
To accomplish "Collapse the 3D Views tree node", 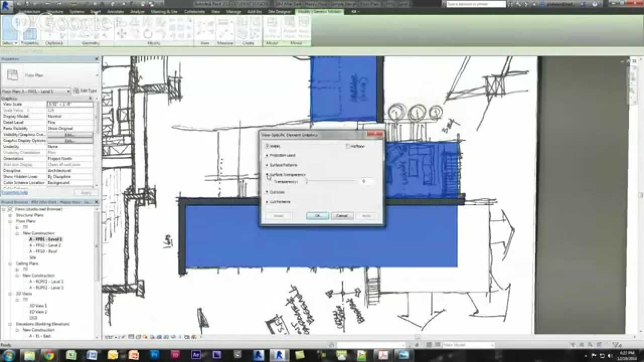I will (x=11, y=294).
